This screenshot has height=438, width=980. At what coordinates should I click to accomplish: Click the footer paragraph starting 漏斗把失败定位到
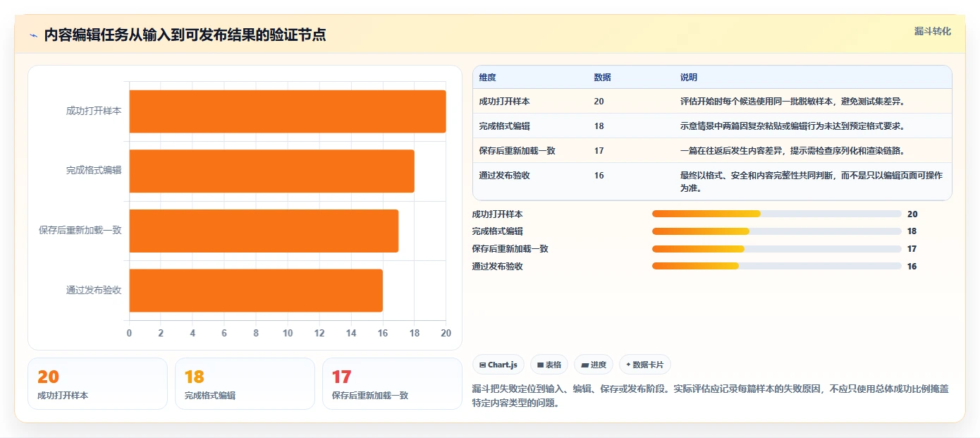pyautogui.click(x=711, y=396)
